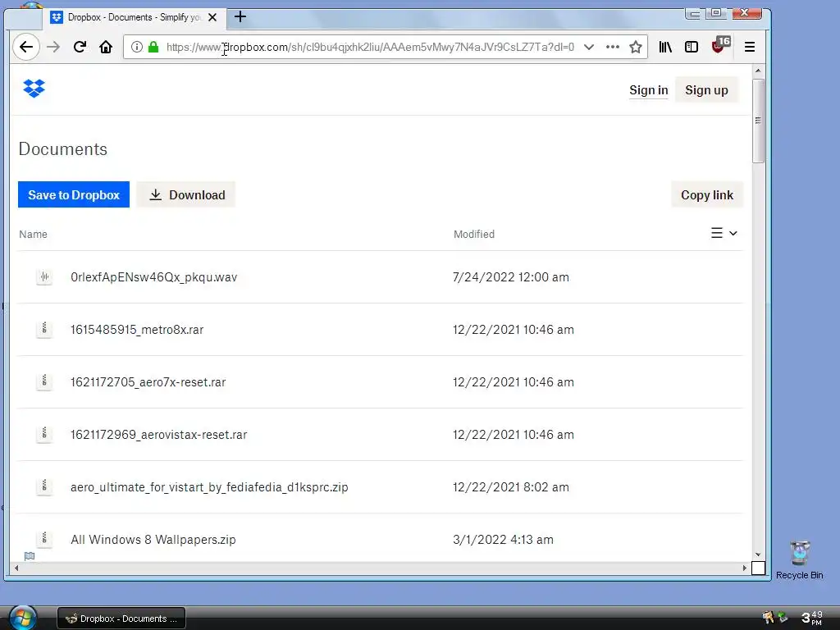
Task: Show site information via the info icon
Action: [x=137, y=47]
